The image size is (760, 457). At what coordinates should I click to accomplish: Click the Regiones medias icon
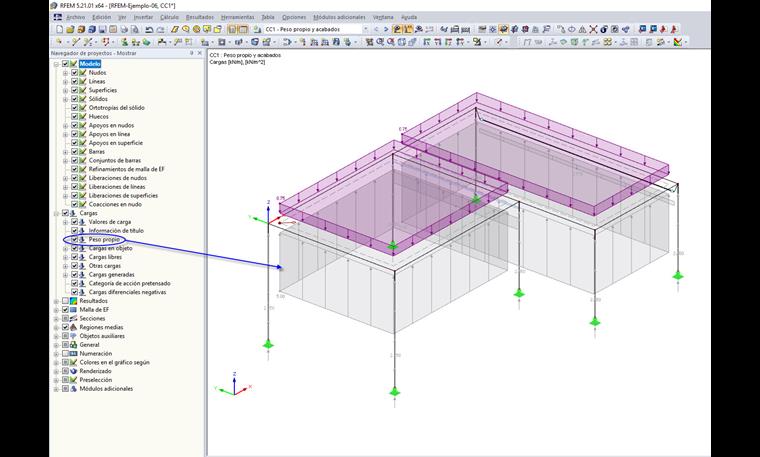[x=74, y=327]
